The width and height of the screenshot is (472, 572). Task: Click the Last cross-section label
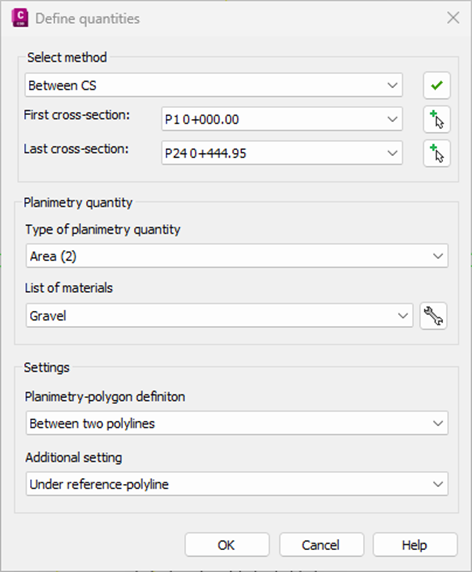76,149
